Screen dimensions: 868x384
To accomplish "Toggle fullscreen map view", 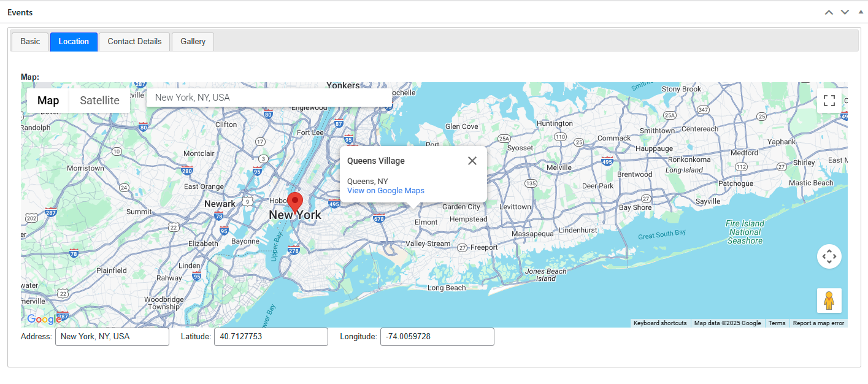I will click(x=829, y=101).
